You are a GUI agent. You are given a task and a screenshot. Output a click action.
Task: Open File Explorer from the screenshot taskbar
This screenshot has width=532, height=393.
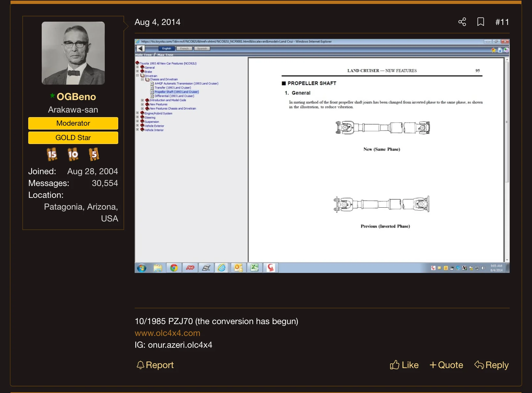[158, 268]
